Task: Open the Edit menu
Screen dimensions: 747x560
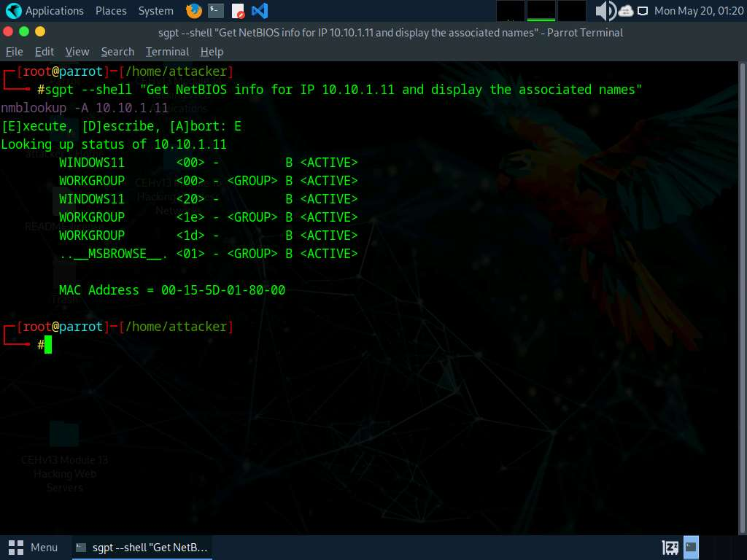Action: click(x=44, y=52)
